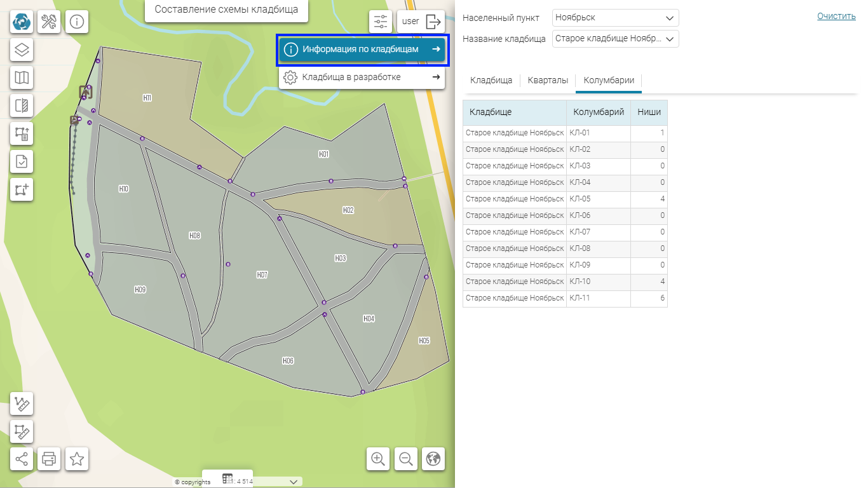Image resolution: width=868 pixels, height=488 pixels.
Task: Click the Очистить link
Action: [836, 16]
